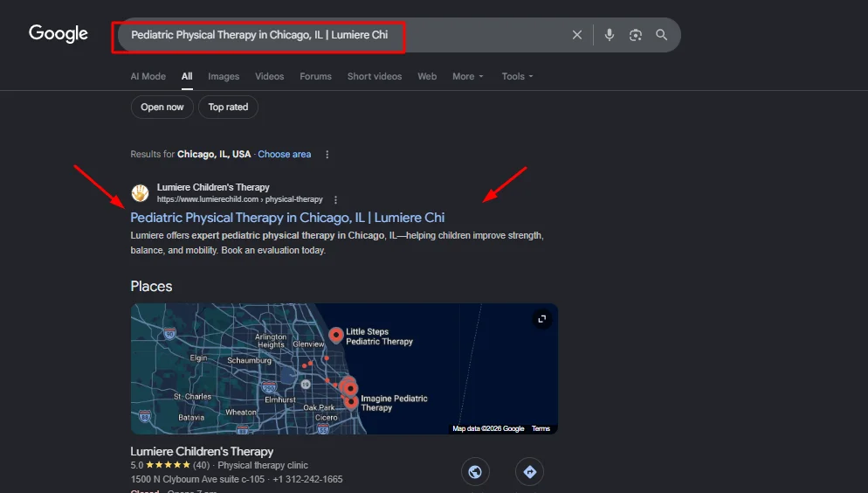Expand the Places map
Screen dimensions: 868x493
coord(542,319)
